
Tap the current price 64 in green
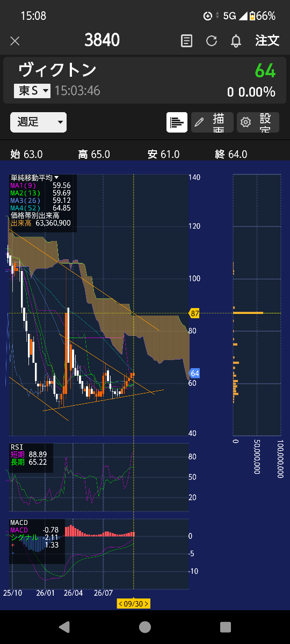tap(265, 71)
